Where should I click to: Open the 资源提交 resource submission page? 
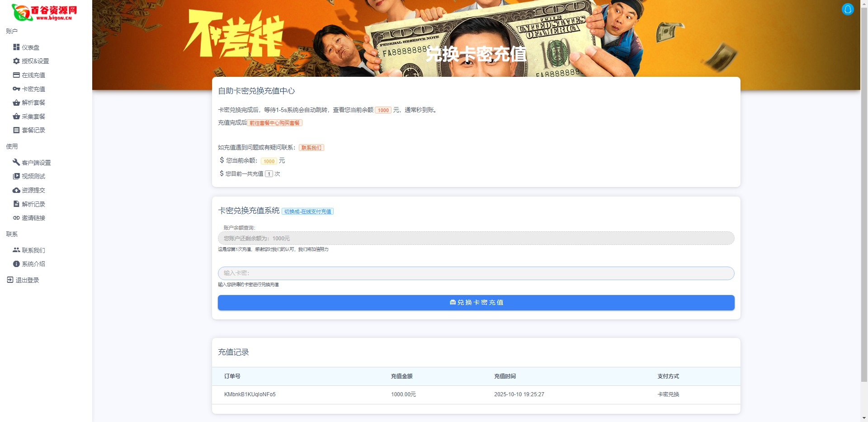pyautogui.click(x=33, y=190)
